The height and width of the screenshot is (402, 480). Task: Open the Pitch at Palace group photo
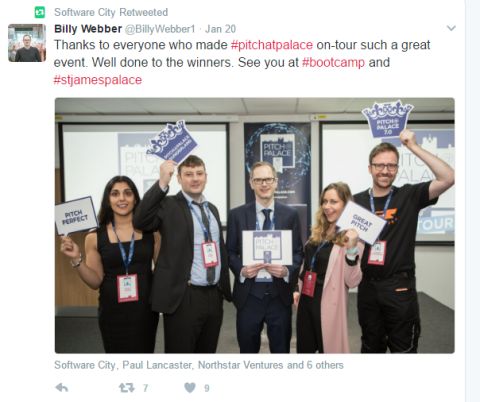[x=255, y=225]
